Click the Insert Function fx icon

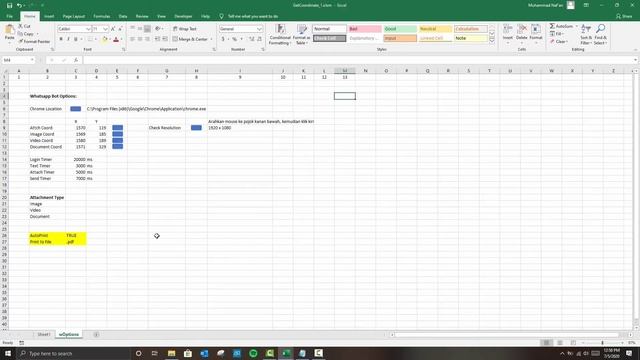(x=76, y=60)
